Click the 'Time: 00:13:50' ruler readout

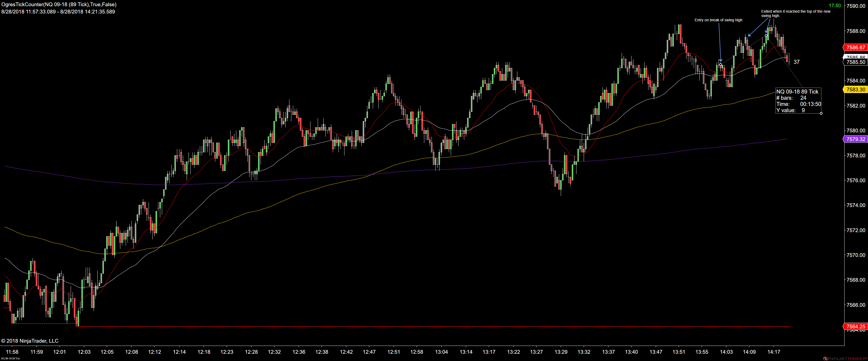pyautogui.click(x=799, y=104)
